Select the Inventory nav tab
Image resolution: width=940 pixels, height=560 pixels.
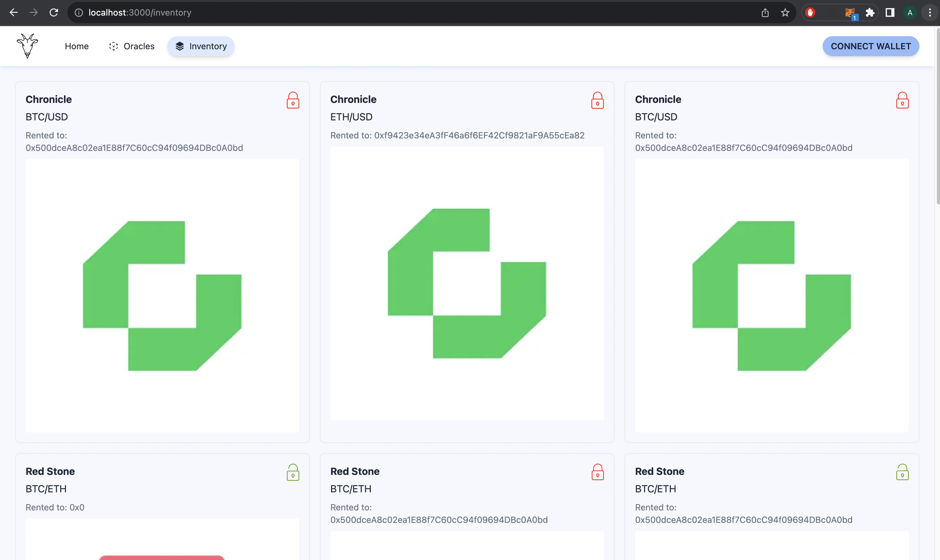click(201, 46)
